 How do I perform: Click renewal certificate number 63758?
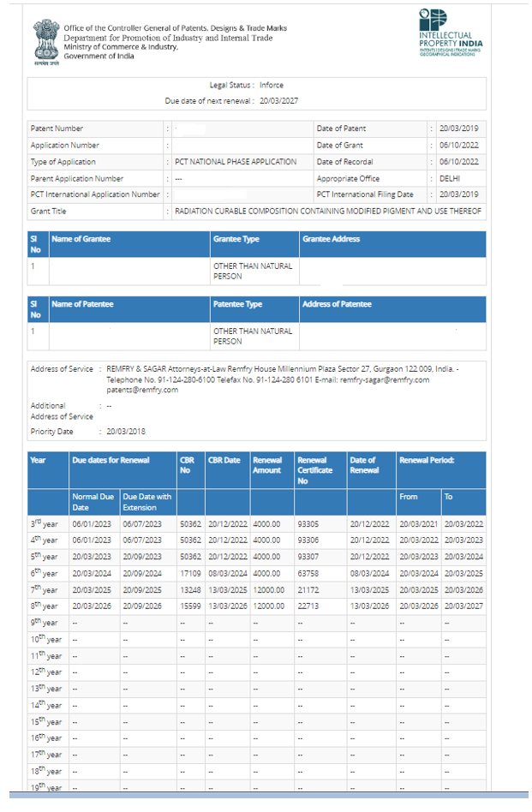click(308, 574)
